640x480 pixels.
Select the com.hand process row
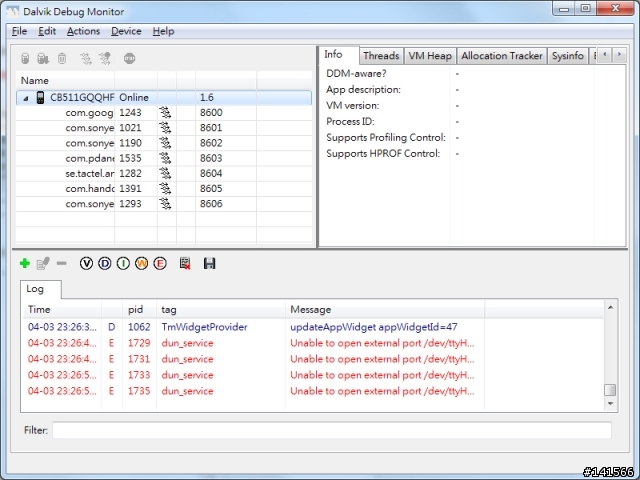pos(164,189)
